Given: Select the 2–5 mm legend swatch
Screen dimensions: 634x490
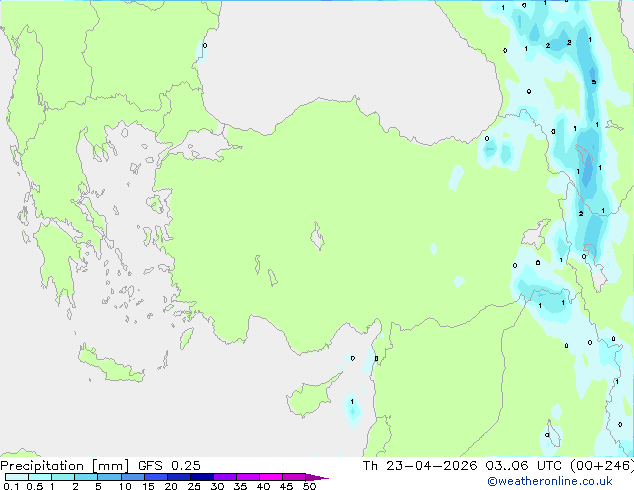Looking at the screenshot, I should pyautogui.click(x=86, y=477).
